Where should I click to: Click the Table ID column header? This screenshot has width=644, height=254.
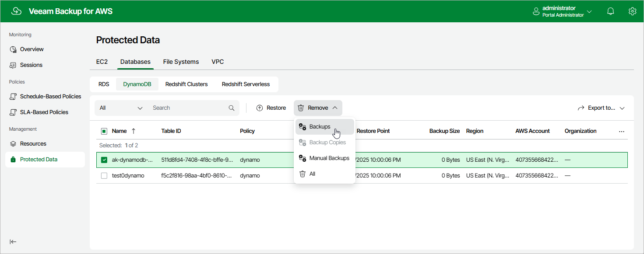click(x=171, y=131)
